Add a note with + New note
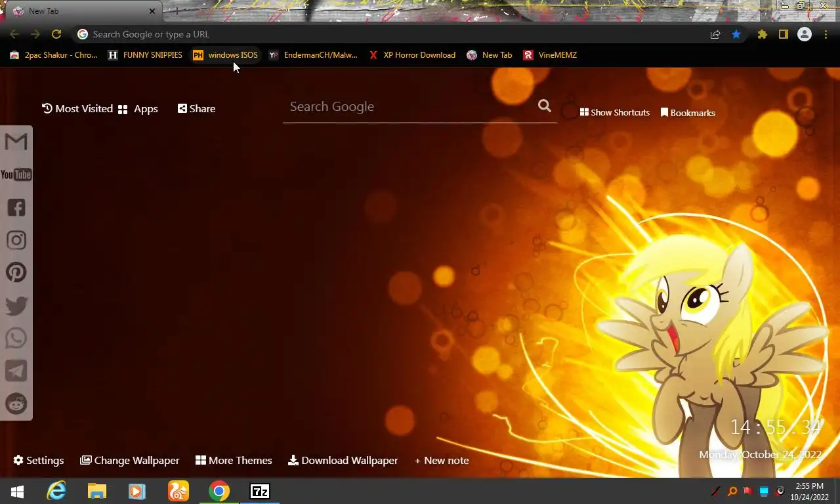 coord(442,461)
